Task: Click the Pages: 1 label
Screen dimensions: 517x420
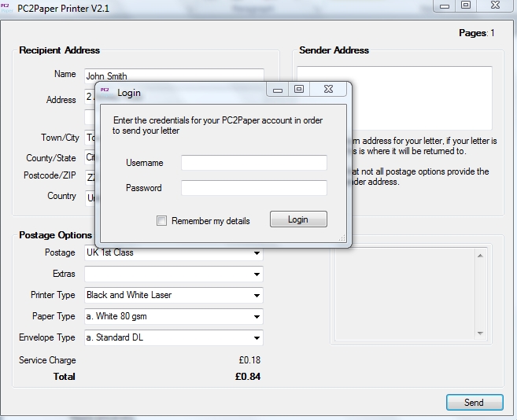Action: tap(476, 33)
